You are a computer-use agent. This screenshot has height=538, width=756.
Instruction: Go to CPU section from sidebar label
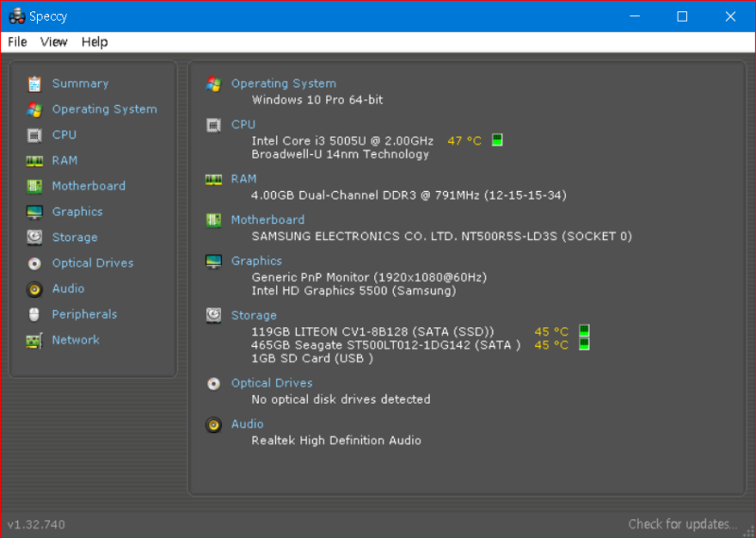tap(64, 134)
